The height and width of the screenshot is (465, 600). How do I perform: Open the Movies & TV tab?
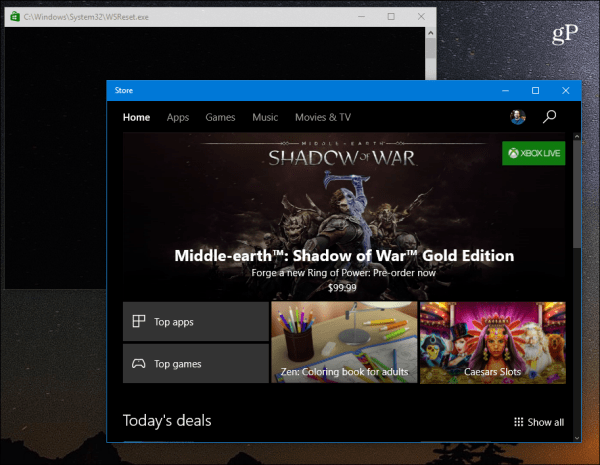[x=323, y=117]
